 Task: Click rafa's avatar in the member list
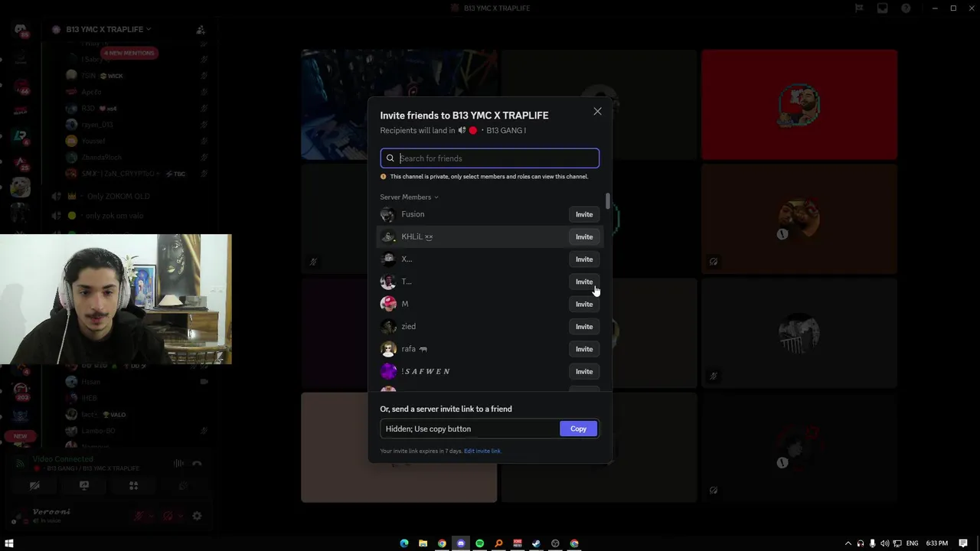[x=388, y=349]
